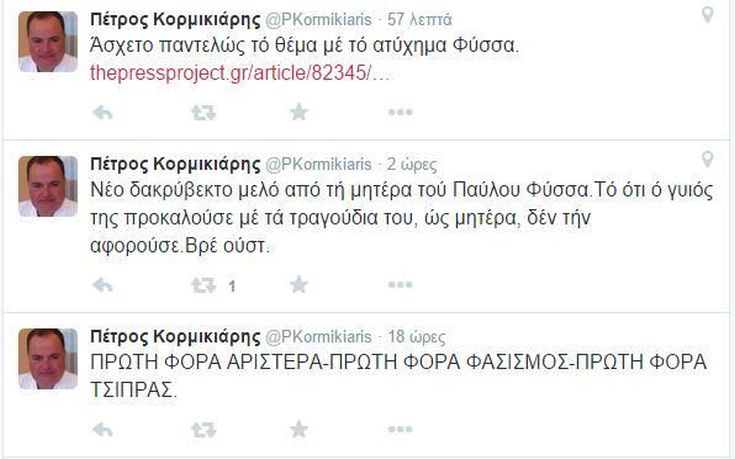Open the 57 λεπτά timestamp link
Screen dimensions: 735x459
(x=419, y=19)
